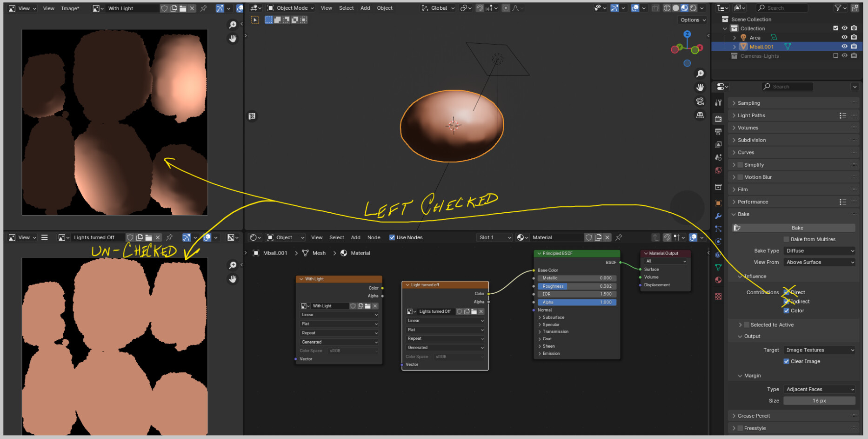Toggle camera view icon in viewport
The width and height of the screenshot is (868, 439).
700,101
